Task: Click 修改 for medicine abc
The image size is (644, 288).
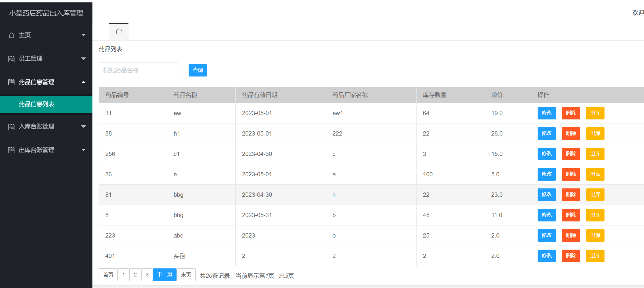Action: click(546, 235)
